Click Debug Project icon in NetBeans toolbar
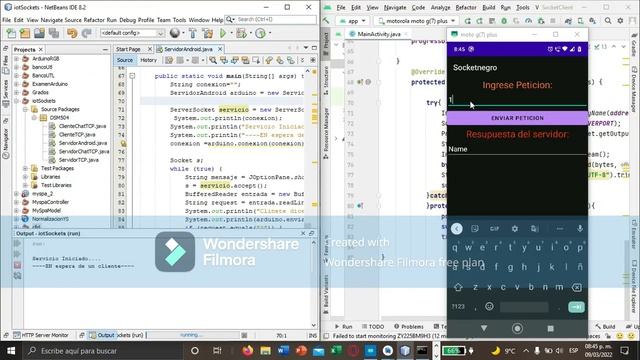Image resolution: width=640 pixels, height=360 pixels. coord(241,33)
